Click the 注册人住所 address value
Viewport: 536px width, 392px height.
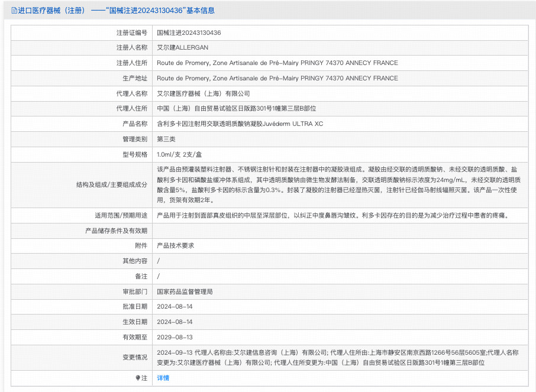click(277, 63)
